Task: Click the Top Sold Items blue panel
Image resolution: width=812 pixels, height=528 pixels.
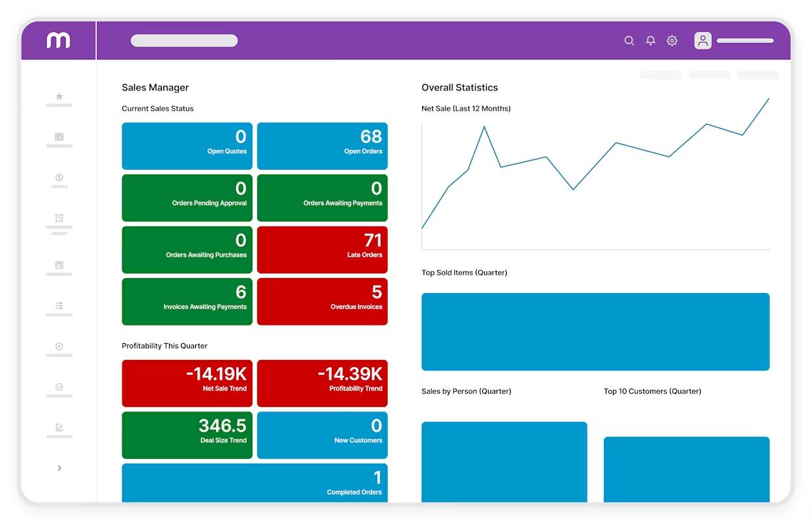Action: pyautogui.click(x=595, y=331)
